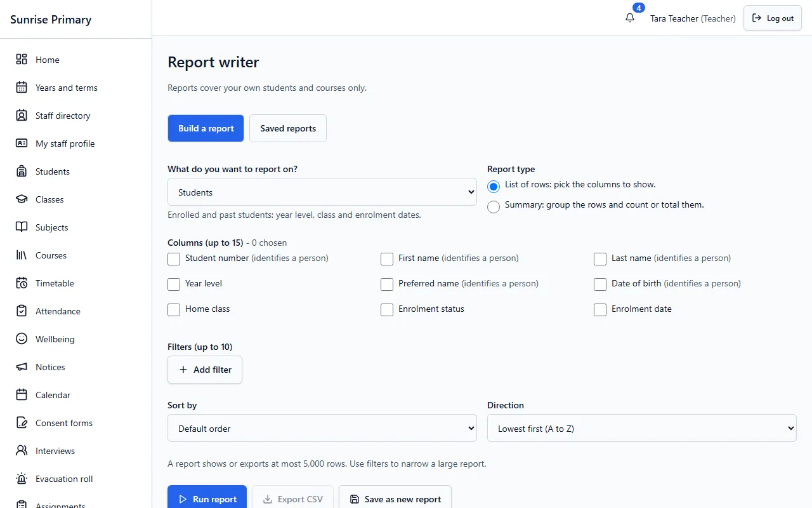Tick the Last name column checkbox

(600, 259)
